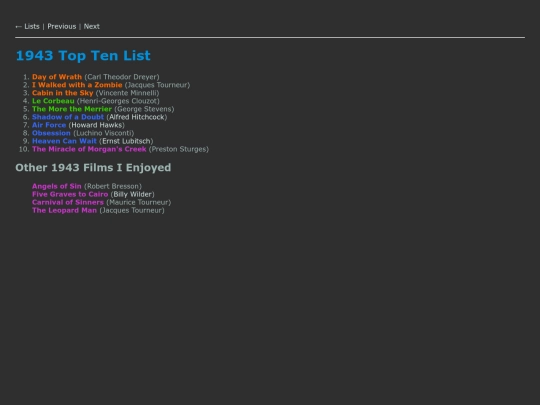Click the 1943 Top Ten List heading

click(x=83, y=56)
